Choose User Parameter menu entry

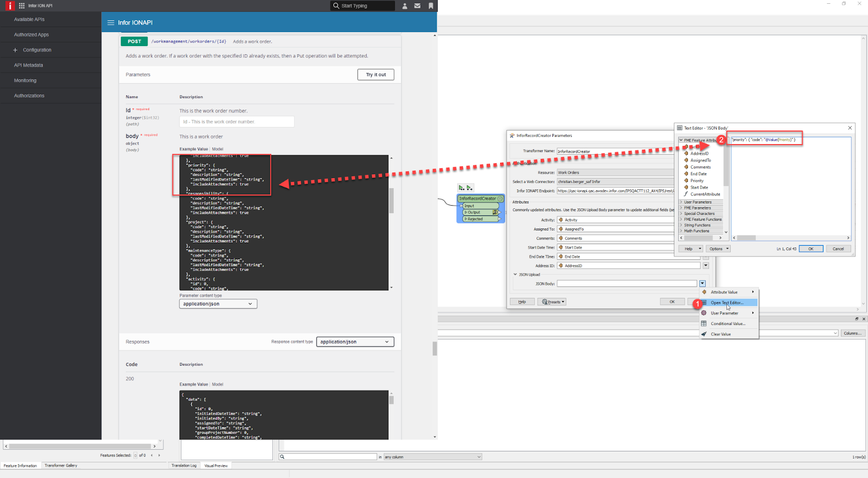coord(729,313)
